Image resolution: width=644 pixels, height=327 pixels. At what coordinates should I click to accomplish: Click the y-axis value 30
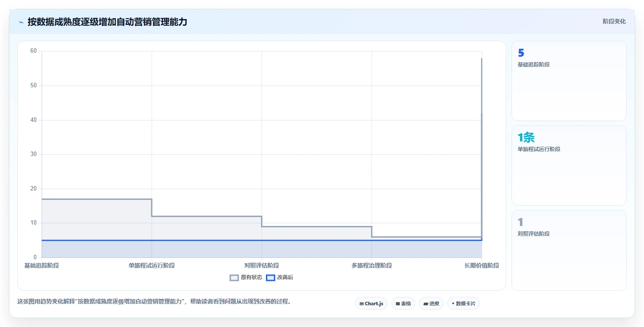[x=33, y=154]
